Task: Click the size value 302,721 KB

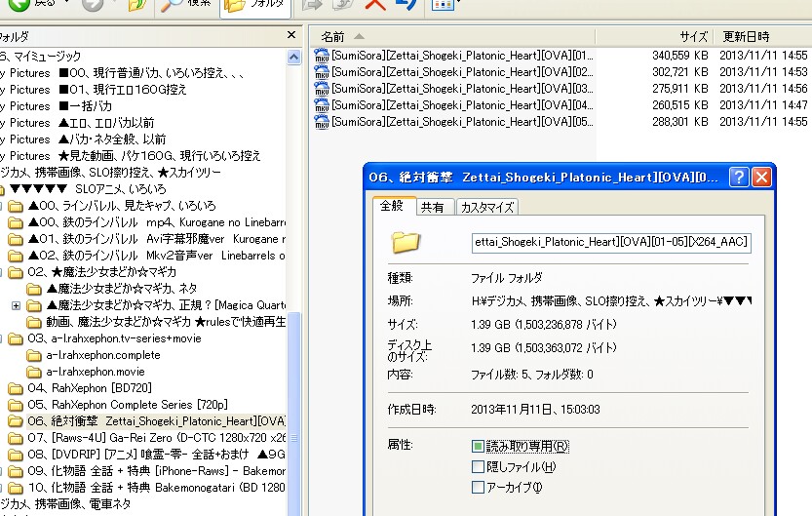Action: (680, 72)
